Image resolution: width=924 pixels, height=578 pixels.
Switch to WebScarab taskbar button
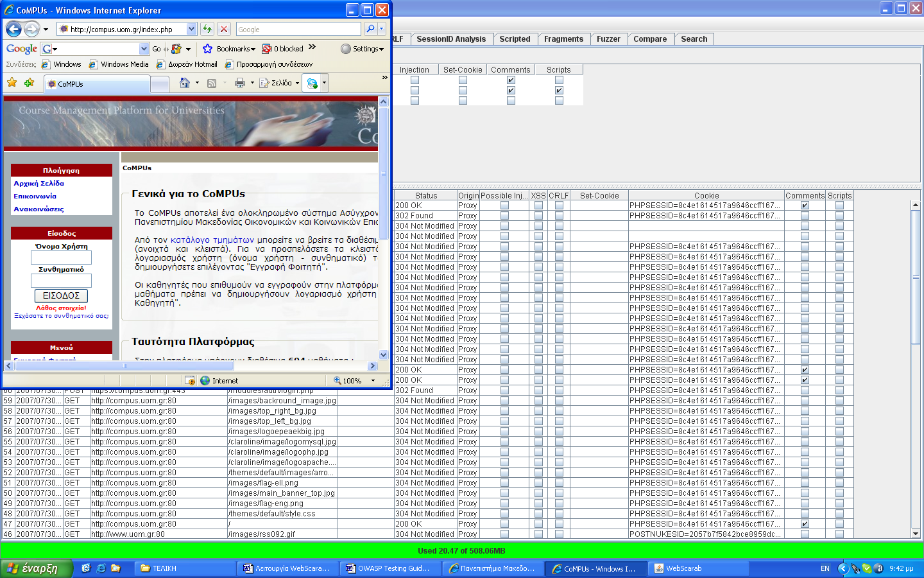698,568
